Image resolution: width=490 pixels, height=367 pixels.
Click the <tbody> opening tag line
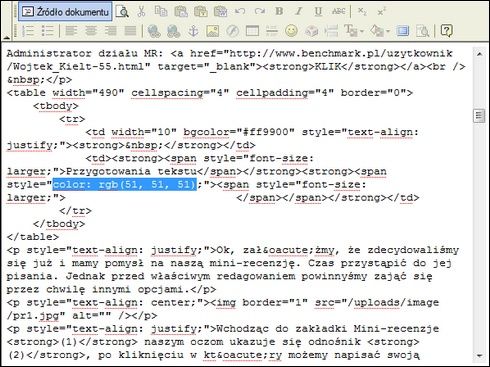click(56, 106)
